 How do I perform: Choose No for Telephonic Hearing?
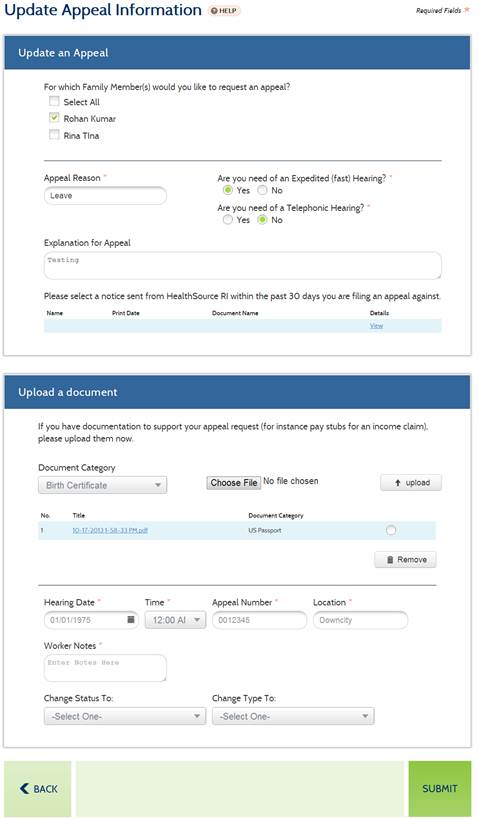[263, 220]
